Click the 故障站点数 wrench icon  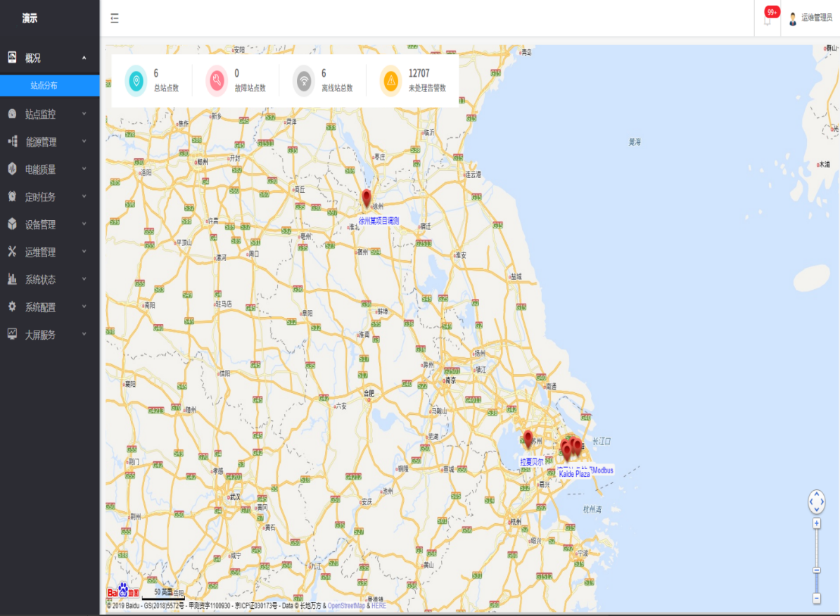(x=217, y=81)
